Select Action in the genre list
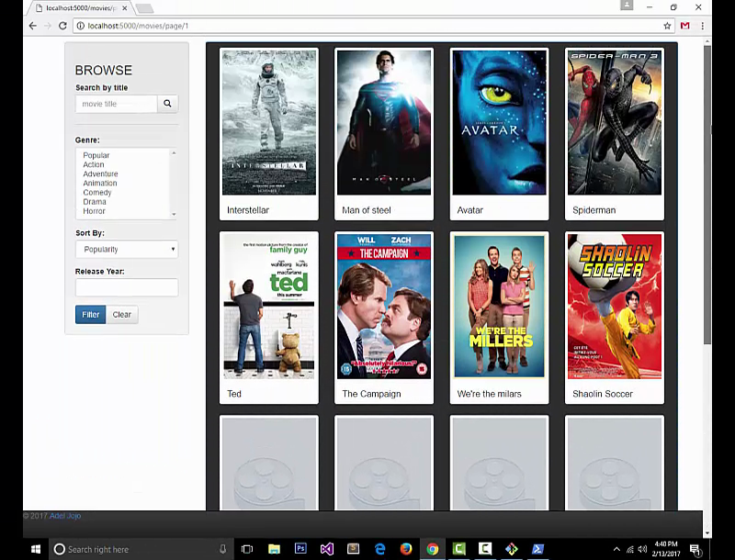 tap(94, 164)
